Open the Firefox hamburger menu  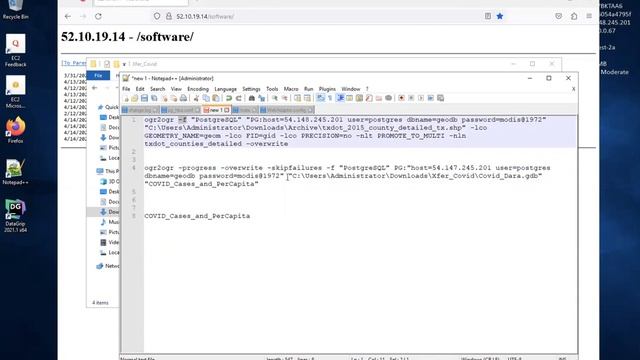589,16
